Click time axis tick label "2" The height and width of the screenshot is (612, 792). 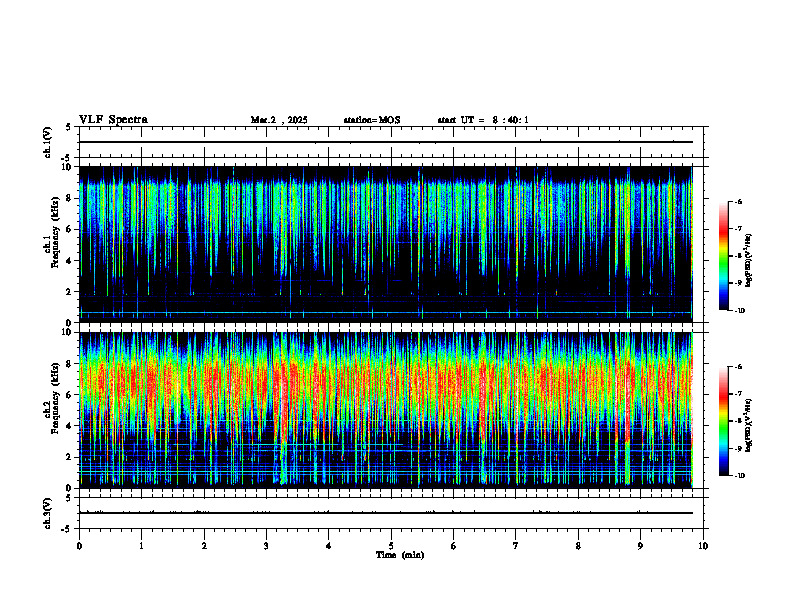pos(204,545)
